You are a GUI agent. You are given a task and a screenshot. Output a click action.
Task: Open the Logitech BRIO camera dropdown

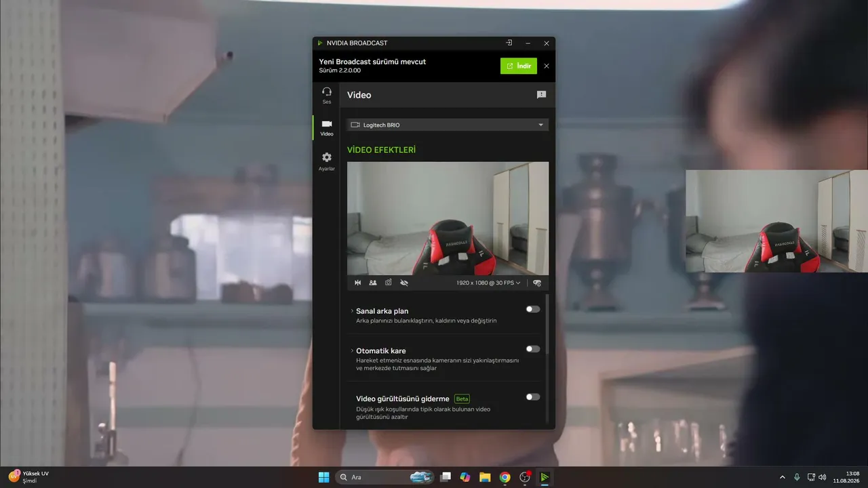click(448, 125)
